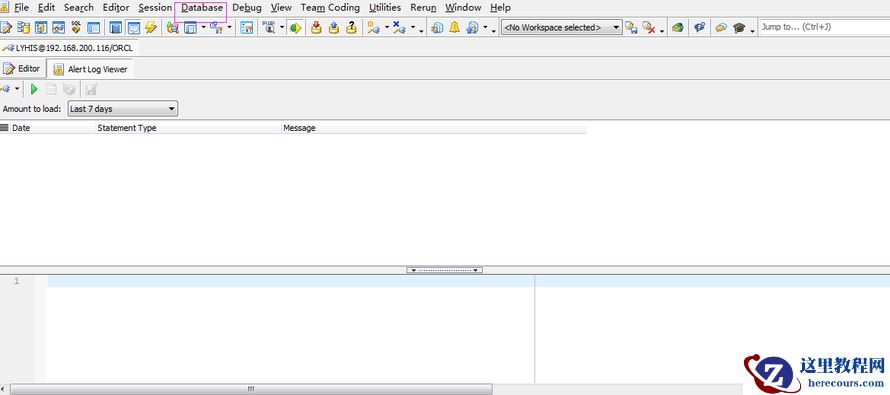Click the magnifier-over-objects icon after the lightning bolt
890x395 pixels.
pyautogui.click(x=173, y=27)
